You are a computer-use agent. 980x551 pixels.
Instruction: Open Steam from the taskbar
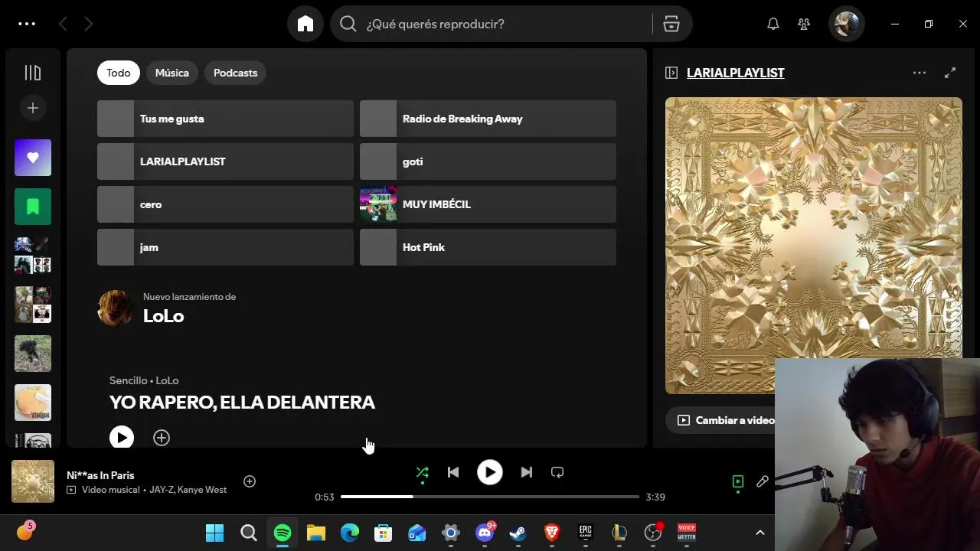click(x=518, y=533)
